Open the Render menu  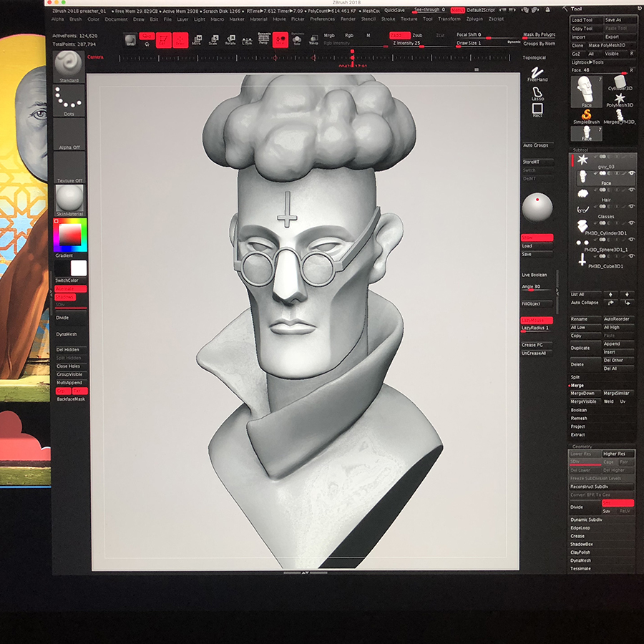(348, 19)
